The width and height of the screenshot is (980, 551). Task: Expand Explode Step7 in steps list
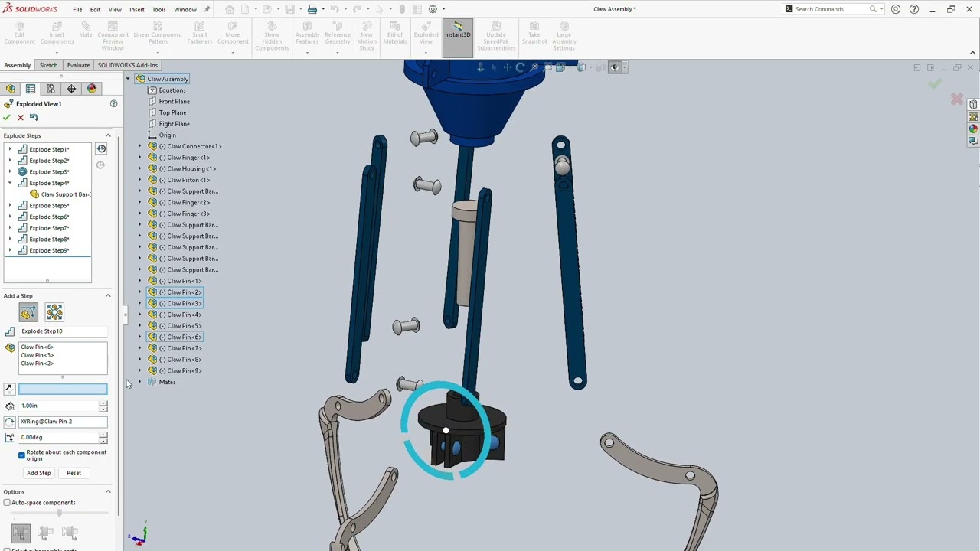click(10, 228)
